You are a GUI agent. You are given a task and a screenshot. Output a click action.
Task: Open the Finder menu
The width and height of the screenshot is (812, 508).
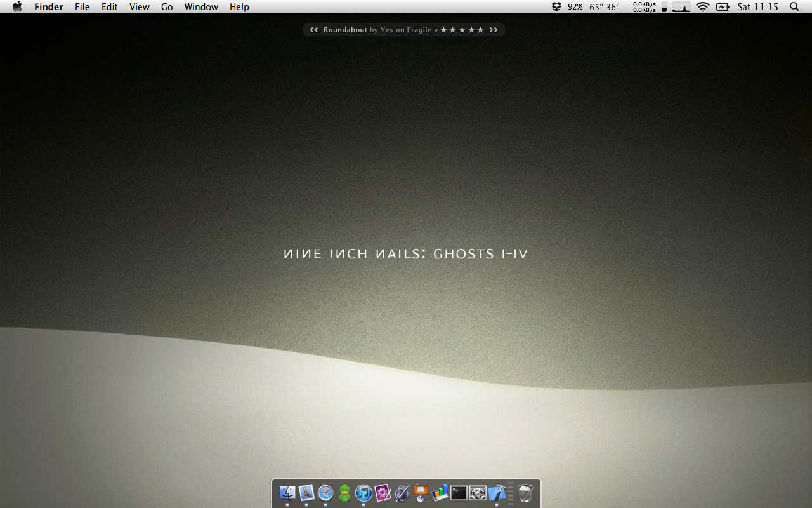(49, 7)
